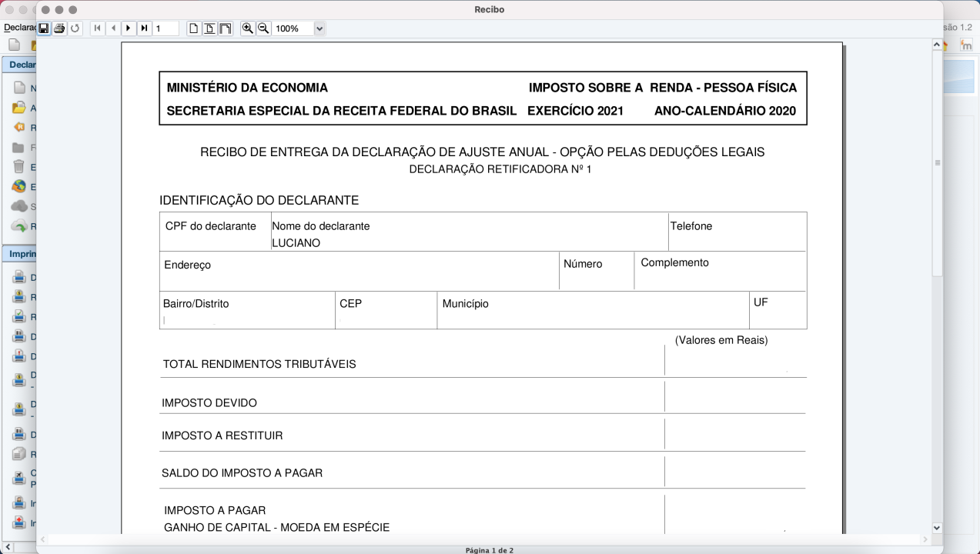Toggle the fit-page view mode

(208, 28)
